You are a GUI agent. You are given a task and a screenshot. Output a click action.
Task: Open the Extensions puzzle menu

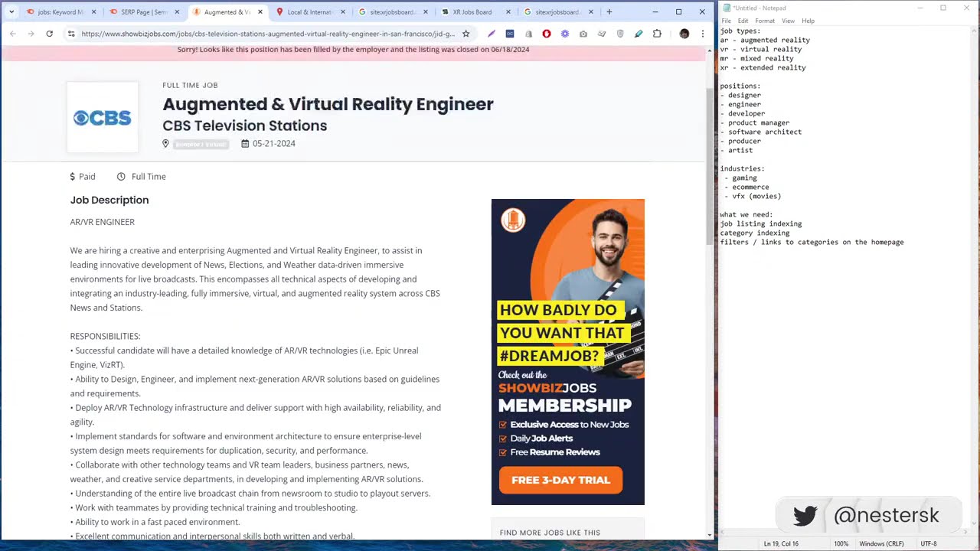tap(657, 34)
